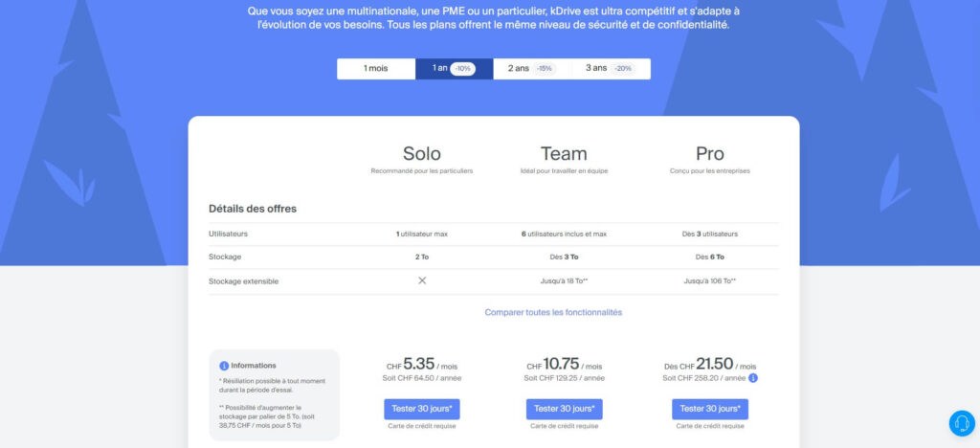The height and width of the screenshot is (448, 980).
Task: Click the "Jusqu'à 106 To" storage text
Action: pos(710,280)
